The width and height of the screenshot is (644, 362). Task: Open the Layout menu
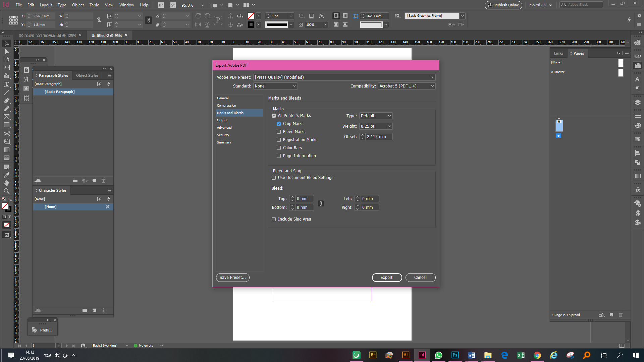[46, 5]
